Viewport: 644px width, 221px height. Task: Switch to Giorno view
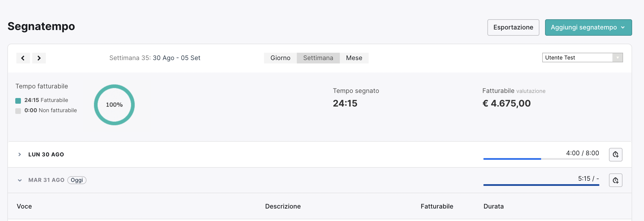(280, 58)
